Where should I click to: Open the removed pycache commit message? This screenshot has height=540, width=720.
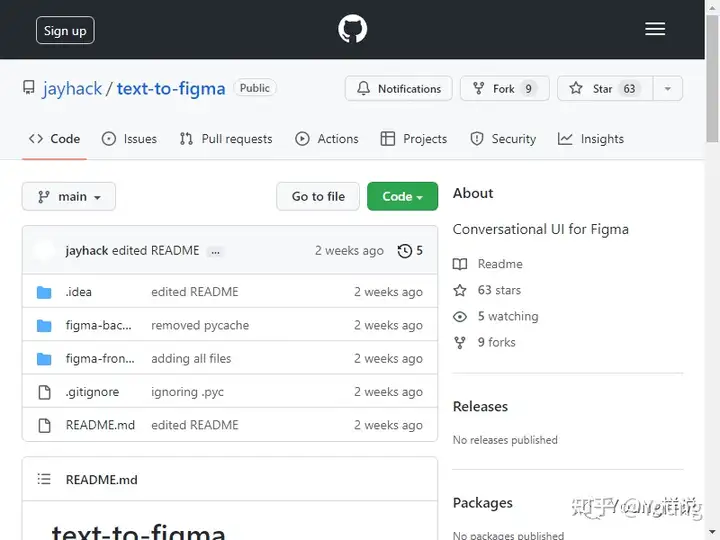point(200,325)
